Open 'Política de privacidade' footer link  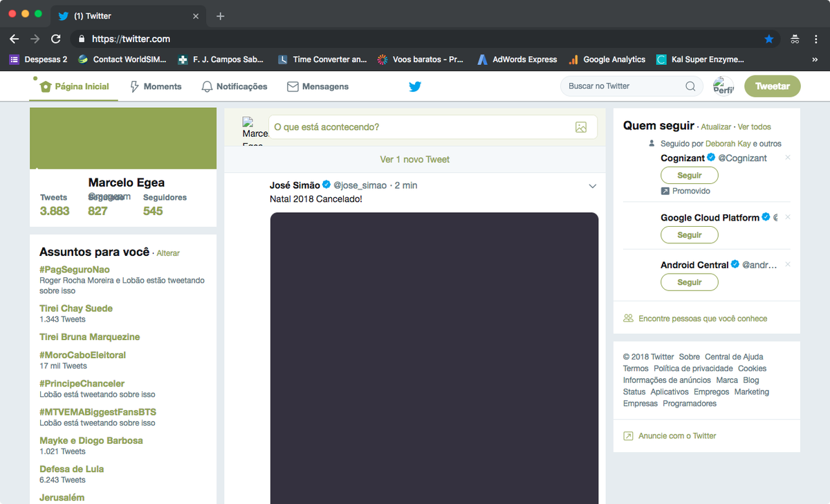(693, 368)
